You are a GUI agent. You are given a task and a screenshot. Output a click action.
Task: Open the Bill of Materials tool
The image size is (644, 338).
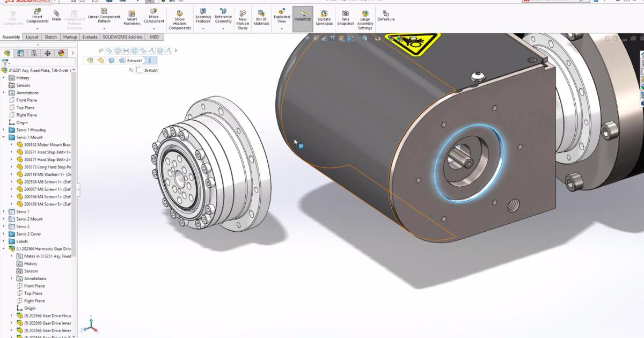point(260,16)
